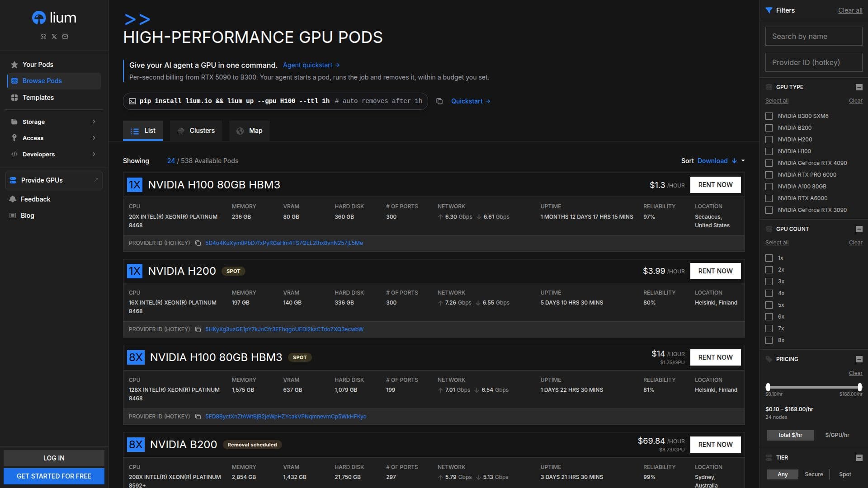Check the NVIDIA B300 SXM6 checkbox

tap(769, 116)
